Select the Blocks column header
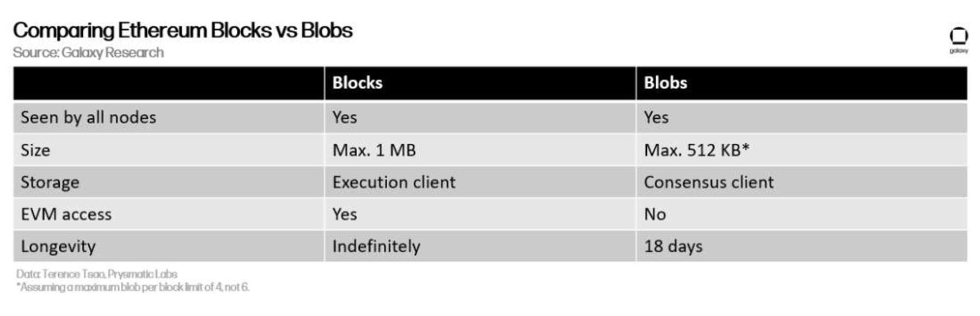Screen dimensions: 980x316 pos(357,83)
